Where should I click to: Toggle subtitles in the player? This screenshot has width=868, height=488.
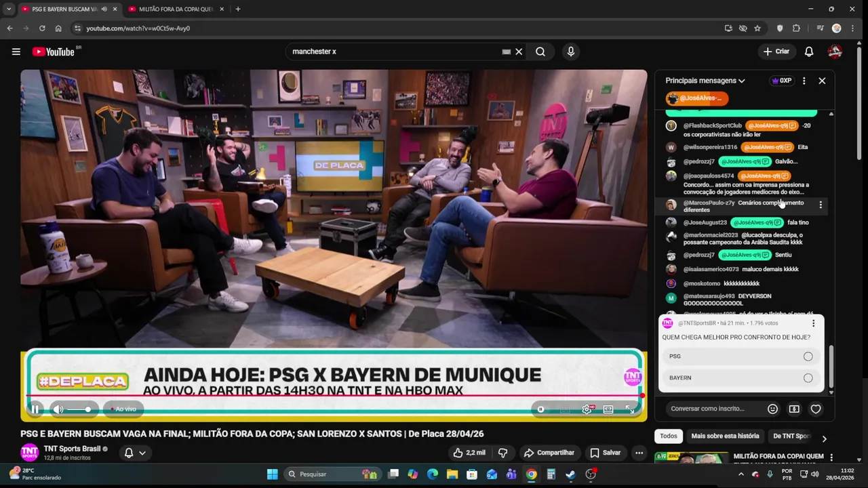(x=565, y=409)
